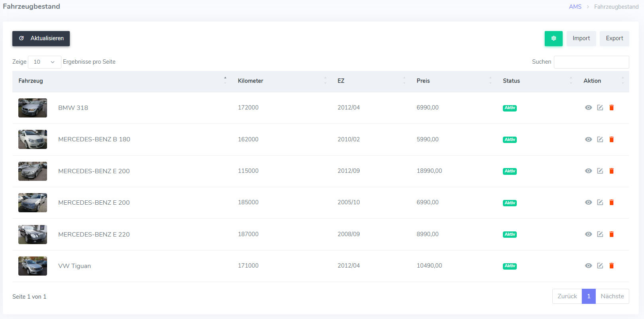Click the Export button
Screen dimensions: 644x319
614,39
